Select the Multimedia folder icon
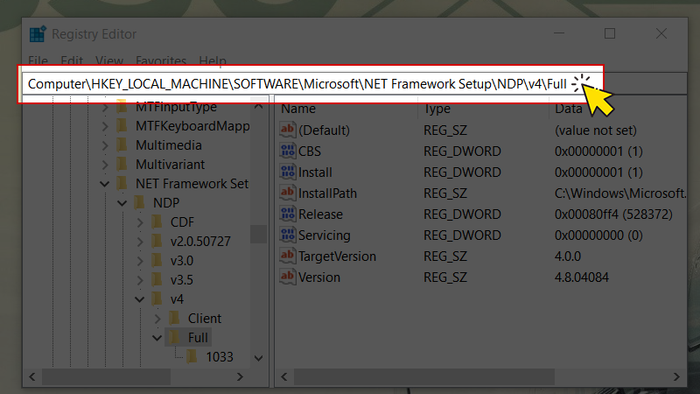The image size is (700, 394). pyautogui.click(x=121, y=145)
